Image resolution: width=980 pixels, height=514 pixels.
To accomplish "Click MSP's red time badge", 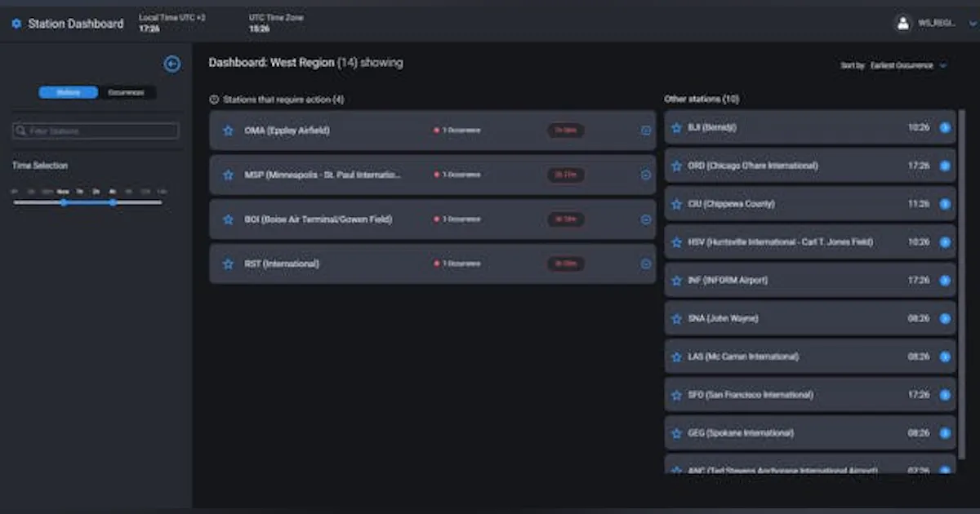I will pos(566,175).
